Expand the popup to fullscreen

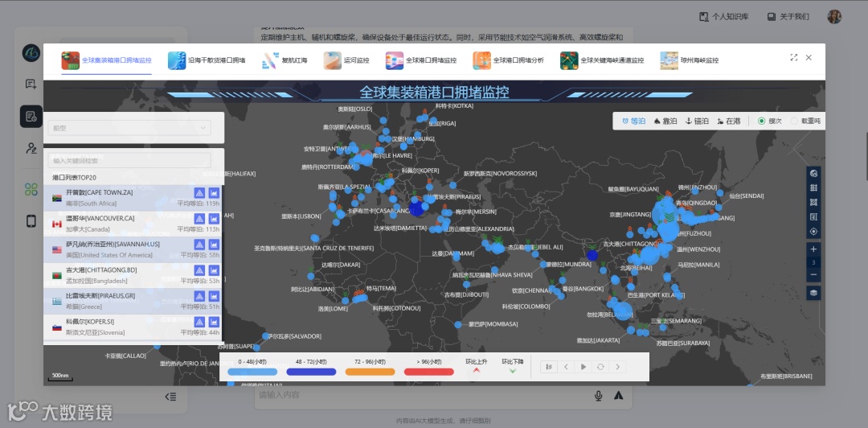tap(793, 58)
